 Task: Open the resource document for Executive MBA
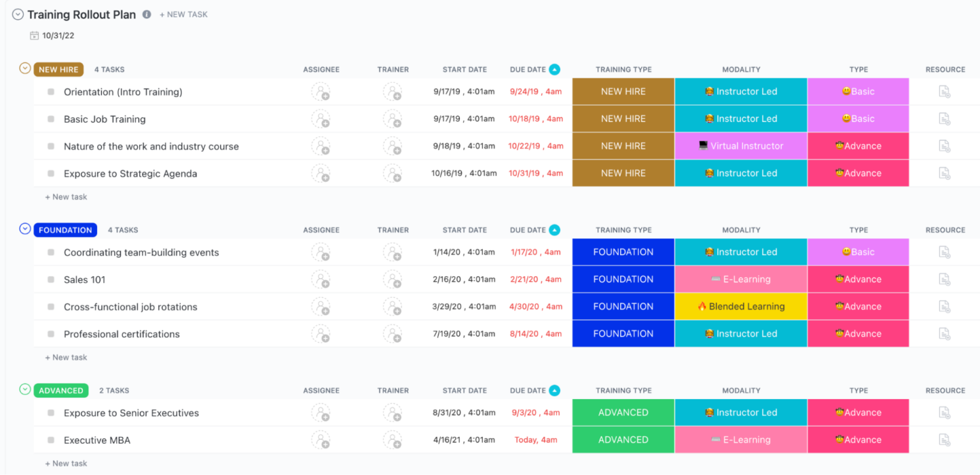click(x=944, y=440)
